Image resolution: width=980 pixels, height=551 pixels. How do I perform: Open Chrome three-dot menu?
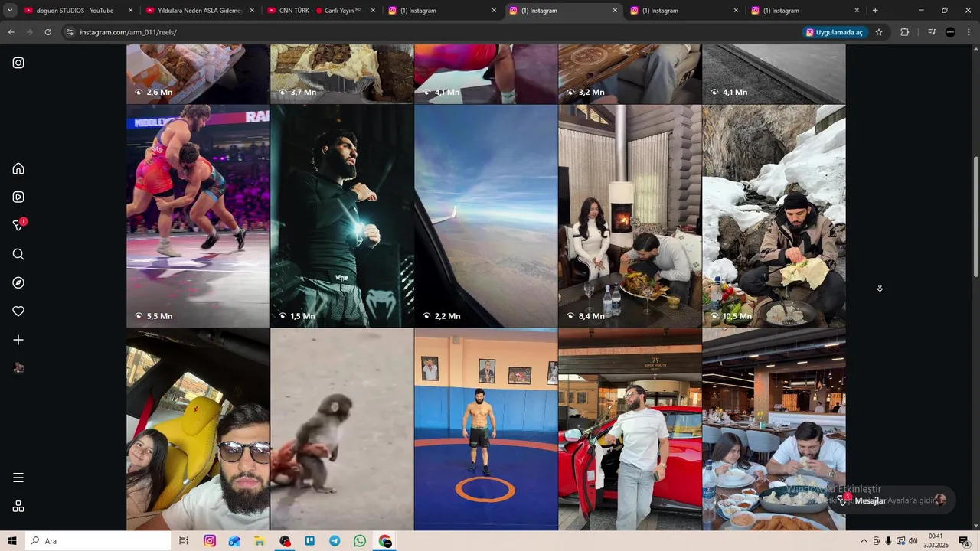click(x=969, y=32)
